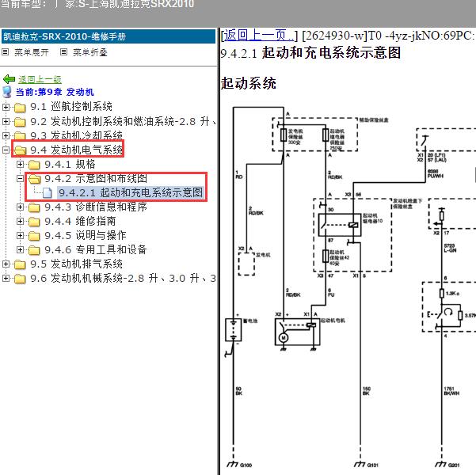Click 菜单折叠 to collapse all menus
The image size is (476, 475).
(x=90, y=52)
